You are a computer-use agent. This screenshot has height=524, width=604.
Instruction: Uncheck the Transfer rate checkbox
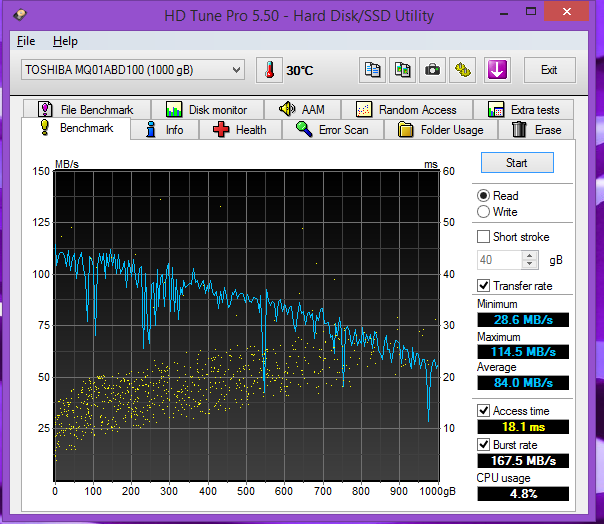pyautogui.click(x=483, y=286)
